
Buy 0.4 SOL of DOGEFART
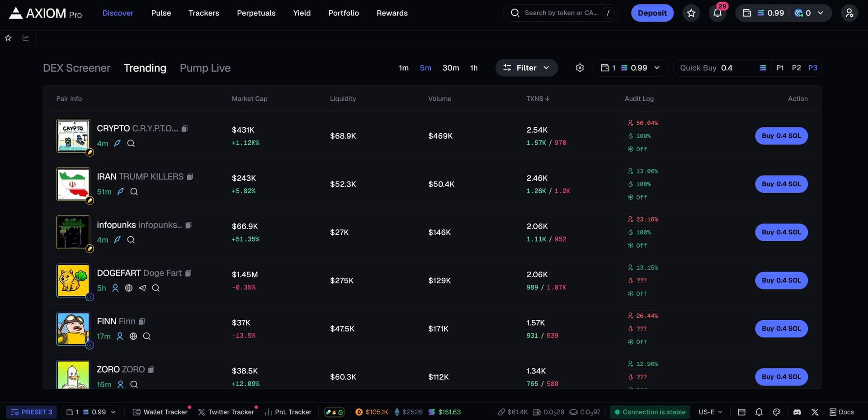pyautogui.click(x=781, y=280)
